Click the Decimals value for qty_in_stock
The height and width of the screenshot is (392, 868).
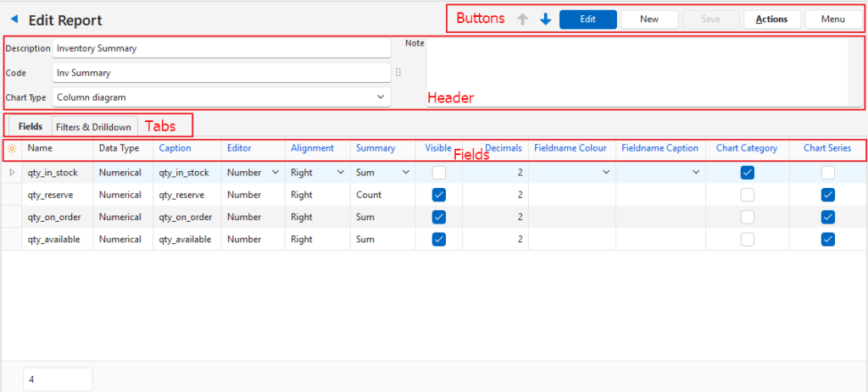495,173
